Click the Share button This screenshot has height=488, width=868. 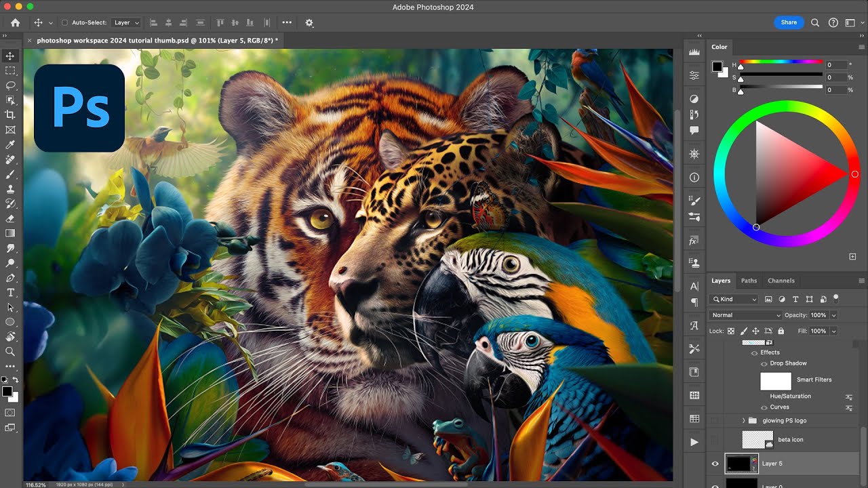pos(789,22)
